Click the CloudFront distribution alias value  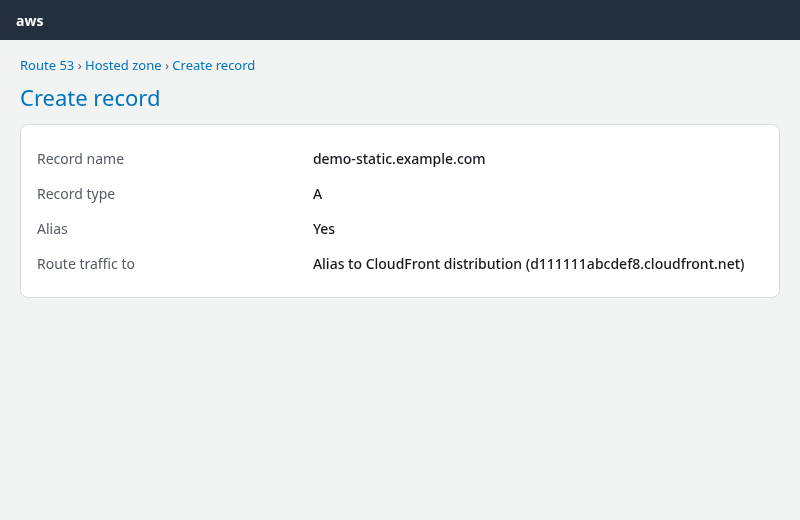529,264
